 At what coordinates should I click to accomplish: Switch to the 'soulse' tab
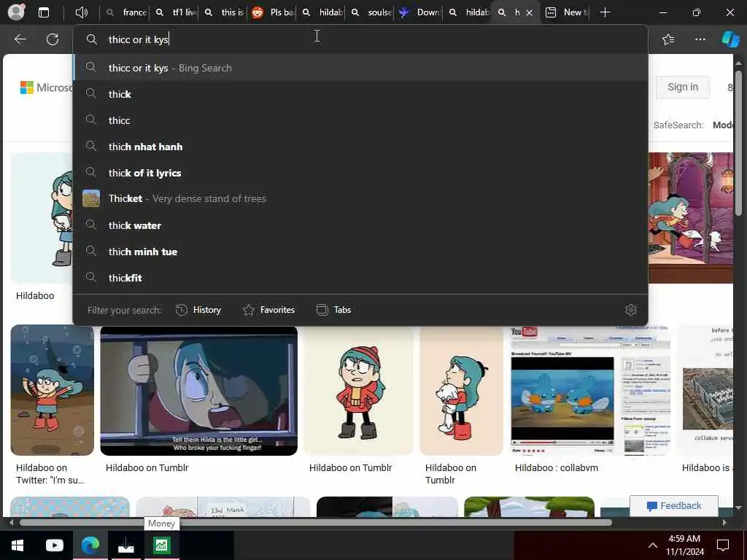(x=371, y=12)
